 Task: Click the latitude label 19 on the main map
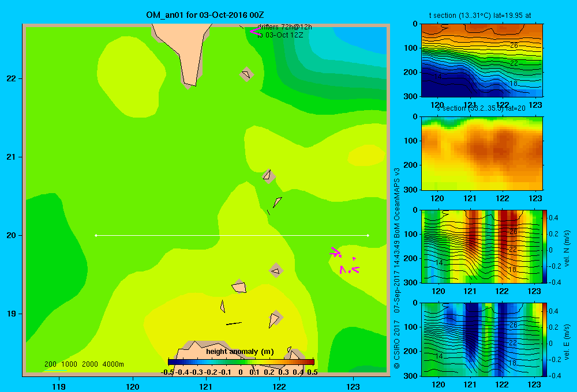pos(12,314)
